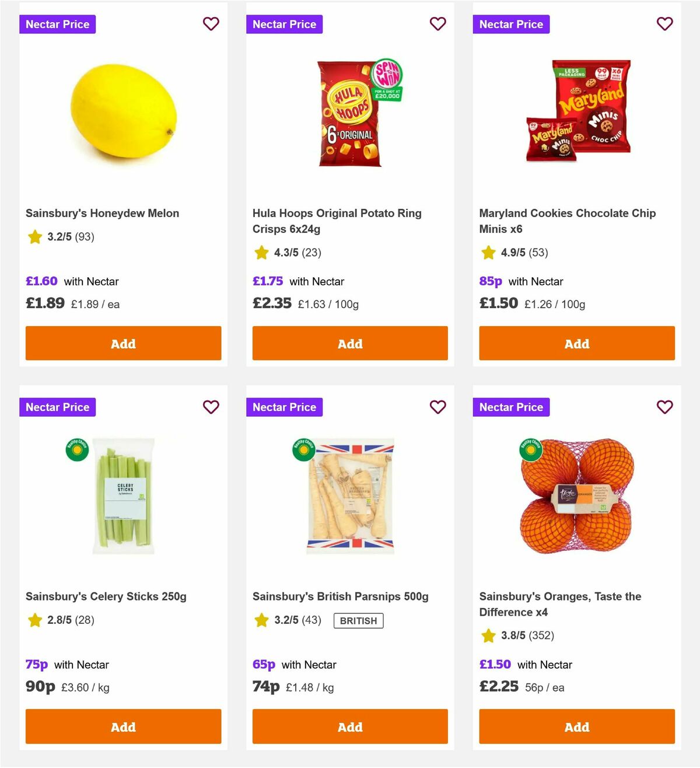Select the Maryland Cookies Nectar Price tab

511,24
